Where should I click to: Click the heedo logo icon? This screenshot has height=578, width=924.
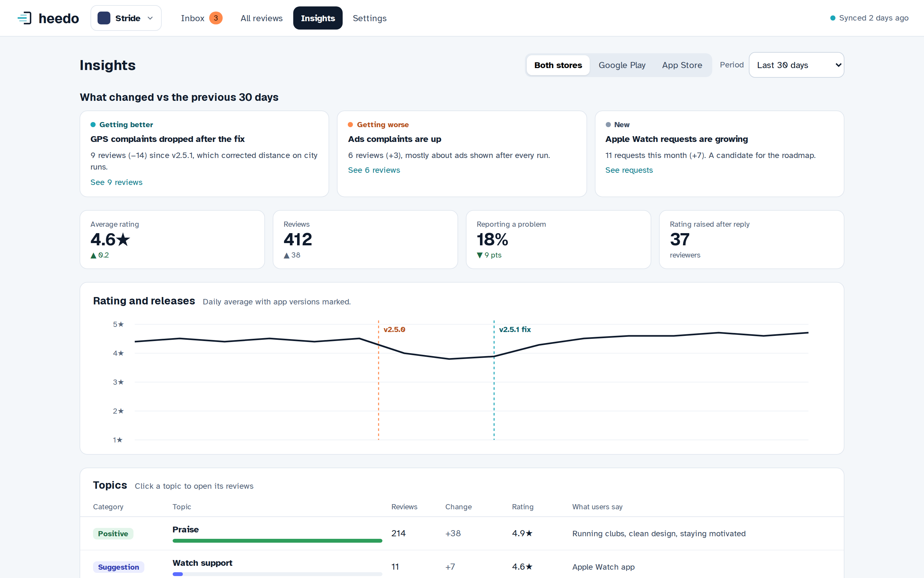coord(24,18)
